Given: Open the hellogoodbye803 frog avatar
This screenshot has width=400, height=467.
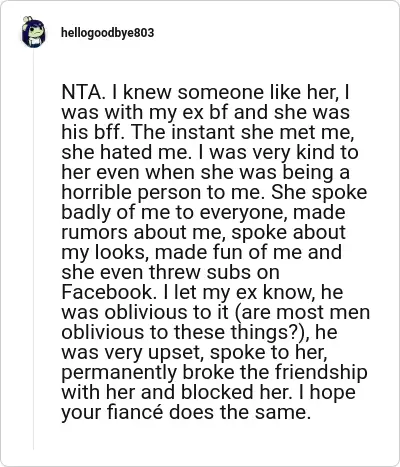Looking at the screenshot, I should (33, 33).
